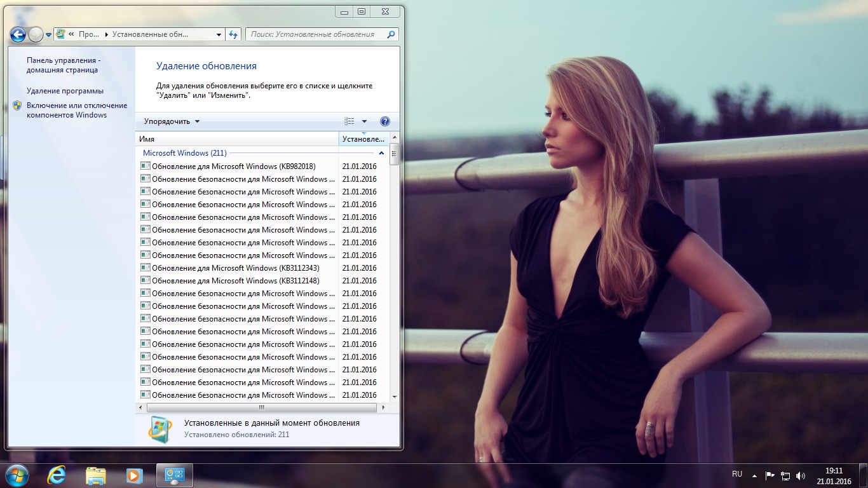Open the "Удаление программы" link

click(x=65, y=91)
